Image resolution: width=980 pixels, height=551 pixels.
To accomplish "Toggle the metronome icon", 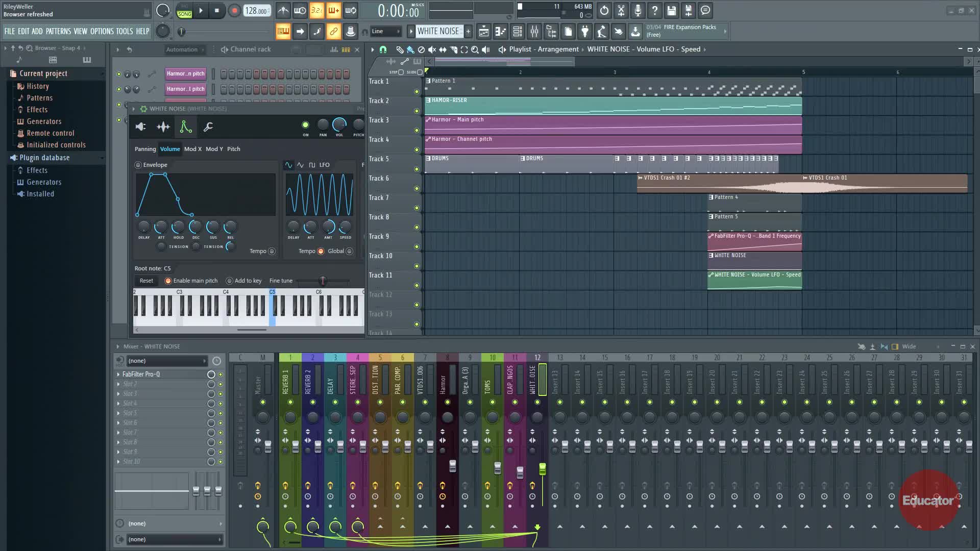I will point(283,11).
